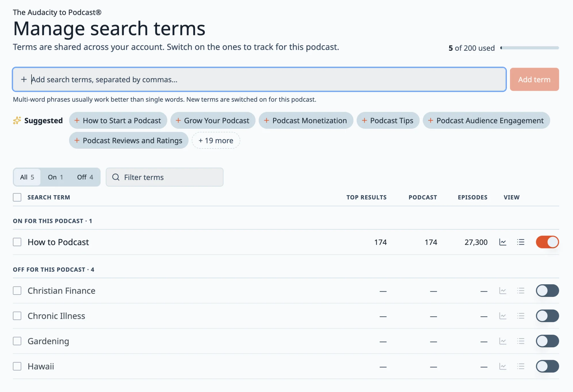Enable the Christian Finance toggle switch
This screenshot has height=392, width=573.
pos(547,291)
